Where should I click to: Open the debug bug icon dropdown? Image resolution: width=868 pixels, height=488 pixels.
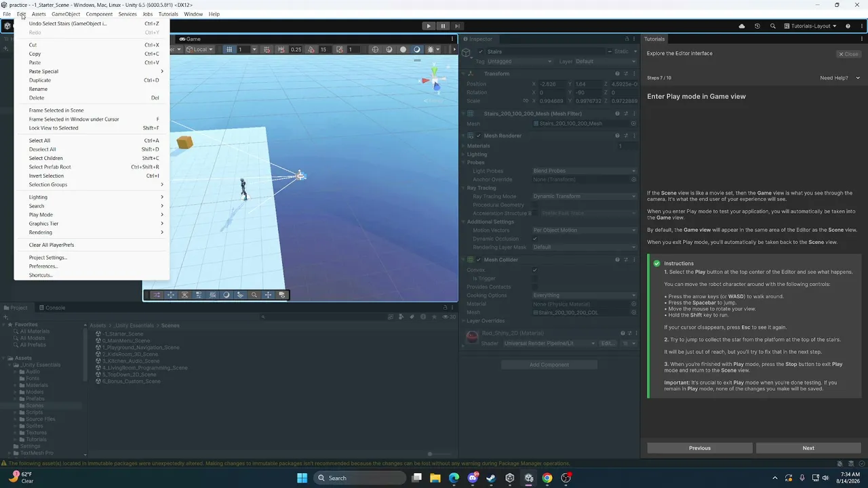pos(432,49)
